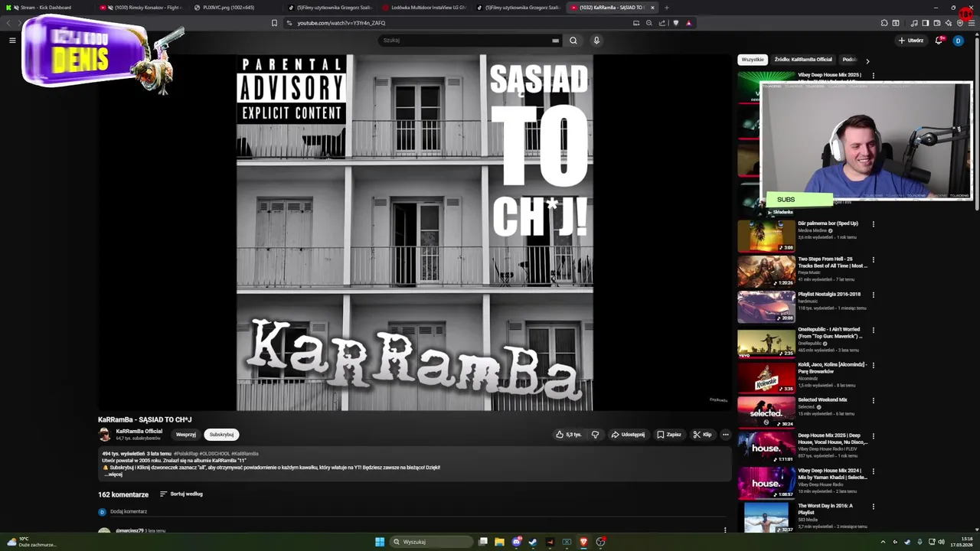Screen dimensions: 980x551
Task: Open OneRepublic I Ain't Worried thumbnail
Action: [766, 343]
